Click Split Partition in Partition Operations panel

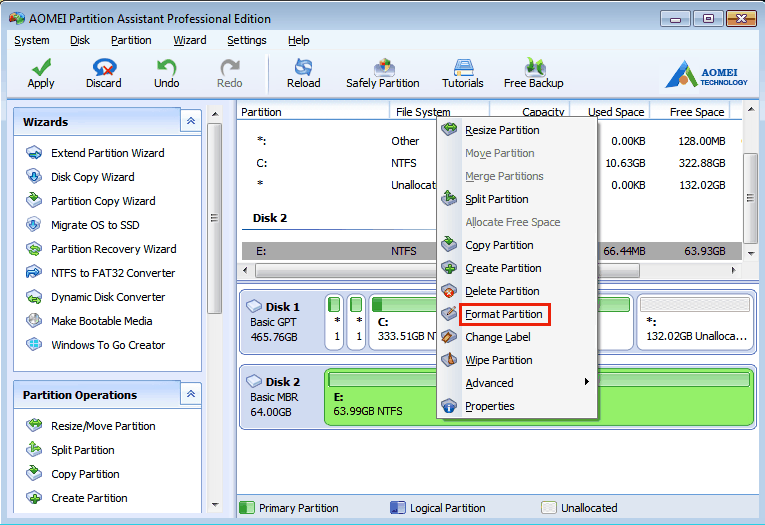pyautogui.click(x=82, y=450)
